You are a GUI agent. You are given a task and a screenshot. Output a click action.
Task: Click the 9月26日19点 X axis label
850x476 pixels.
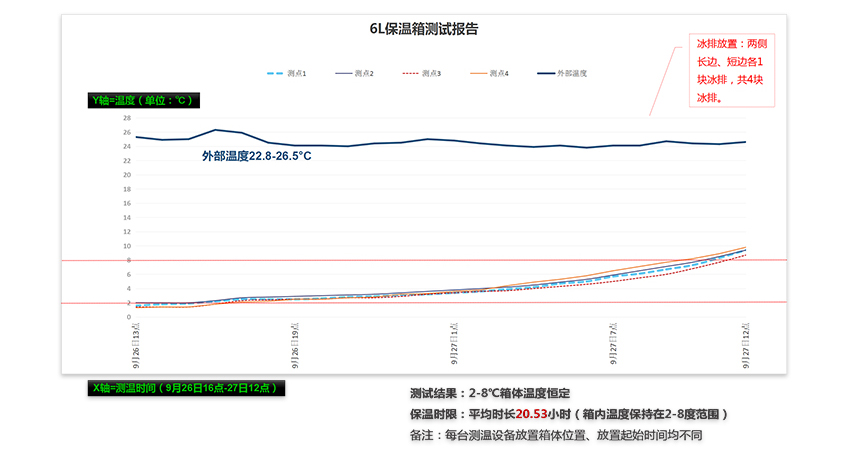(295, 346)
